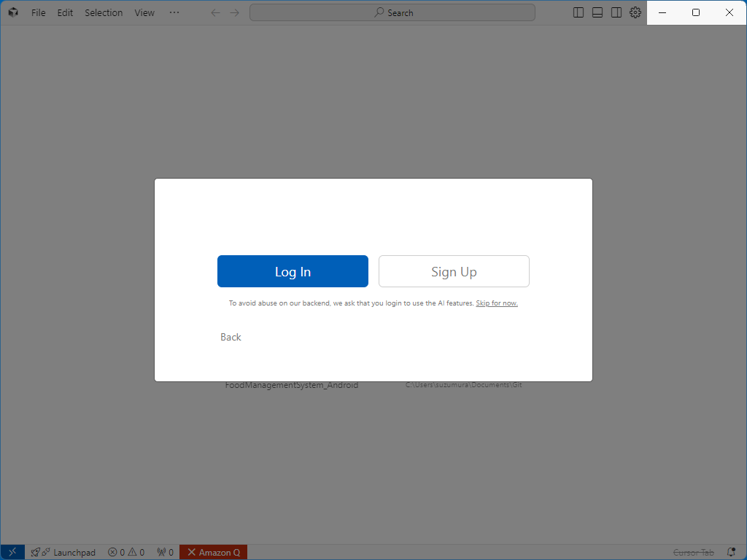Open the File menu
This screenshot has height=560, width=747.
pyautogui.click(x=38, y=12)
